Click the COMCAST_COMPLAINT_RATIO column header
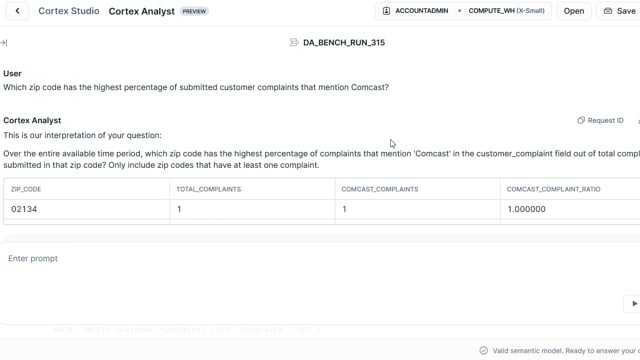This screenshot has width=640, height=360. coord(553,189)
